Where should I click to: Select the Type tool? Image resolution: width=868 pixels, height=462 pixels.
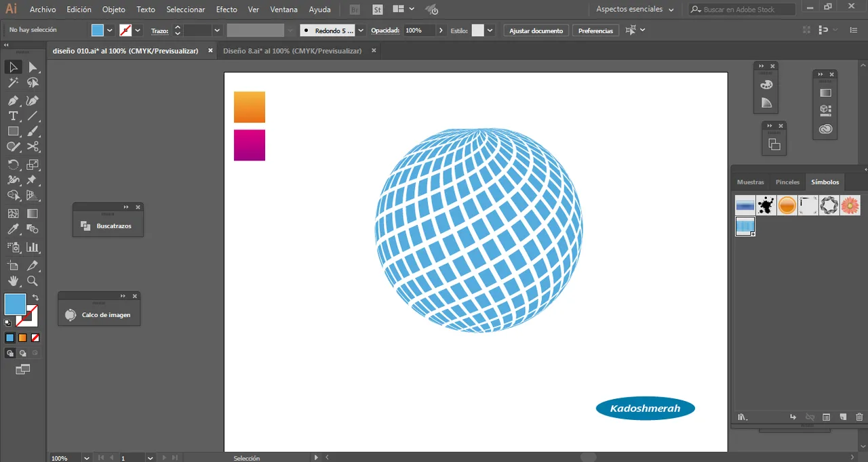13,116
